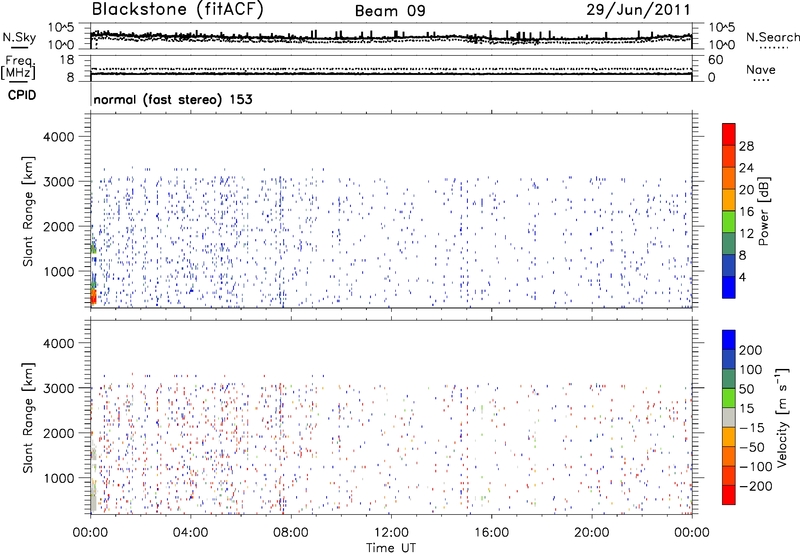The width and height of the screenshot is (800, 554).
Task: Click the "20:00" time tick label
Action: (x=592, y=533)
